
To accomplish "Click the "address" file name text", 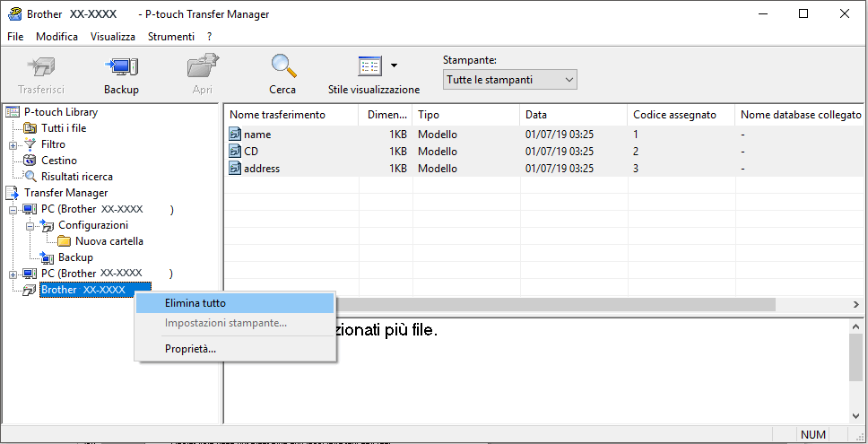I will click(262, 169).
